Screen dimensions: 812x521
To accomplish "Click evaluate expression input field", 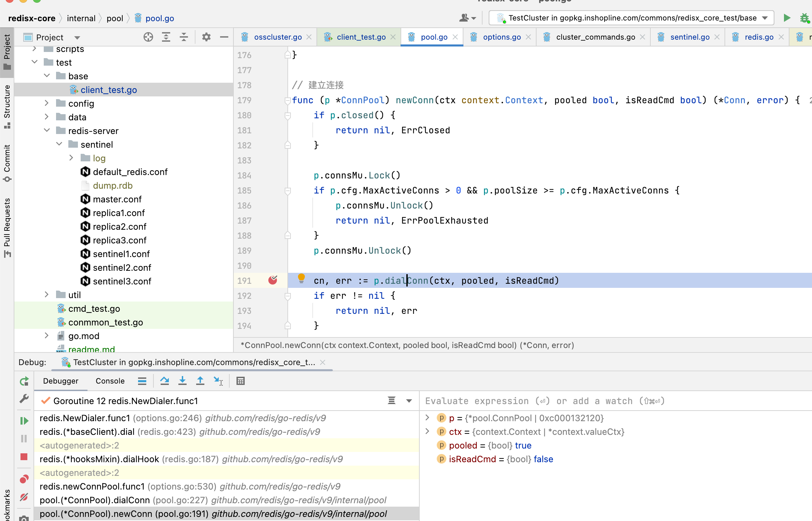I will click(616, 401).
